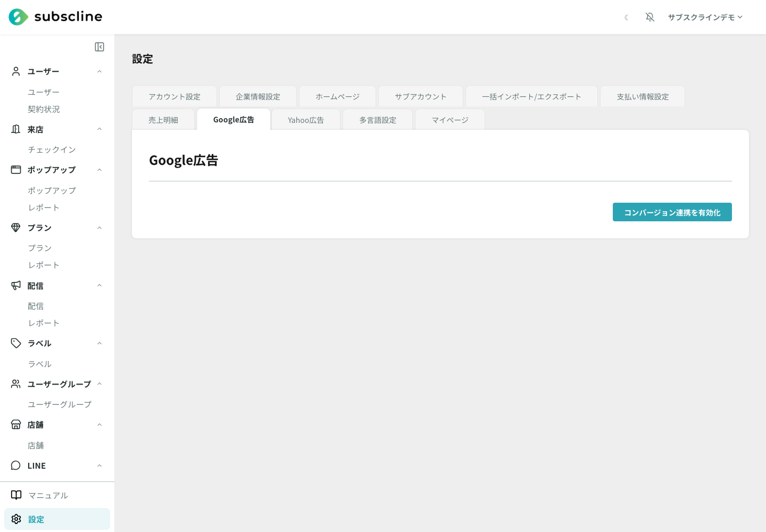Image resolution: width=766 pixels, height=532 pixels.
Task: Click the プラン diamond icon
Action: click(16, 228)
